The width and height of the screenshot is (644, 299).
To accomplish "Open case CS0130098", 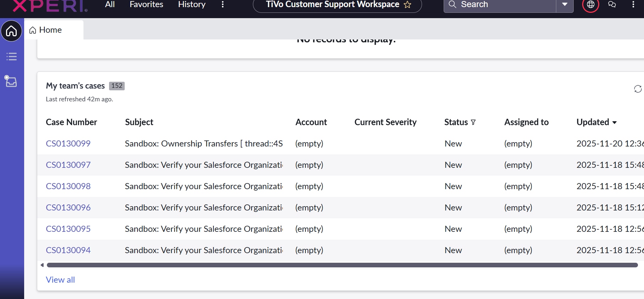I will click(68, 186).
